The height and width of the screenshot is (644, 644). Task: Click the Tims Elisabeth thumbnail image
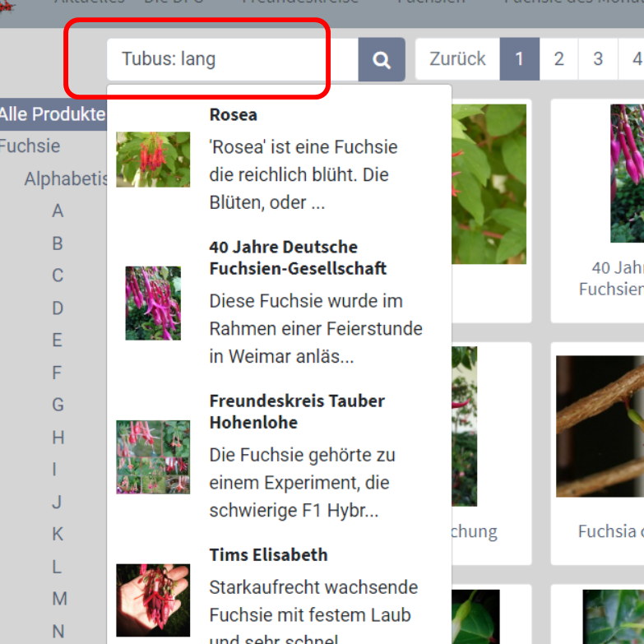(153, 600)
